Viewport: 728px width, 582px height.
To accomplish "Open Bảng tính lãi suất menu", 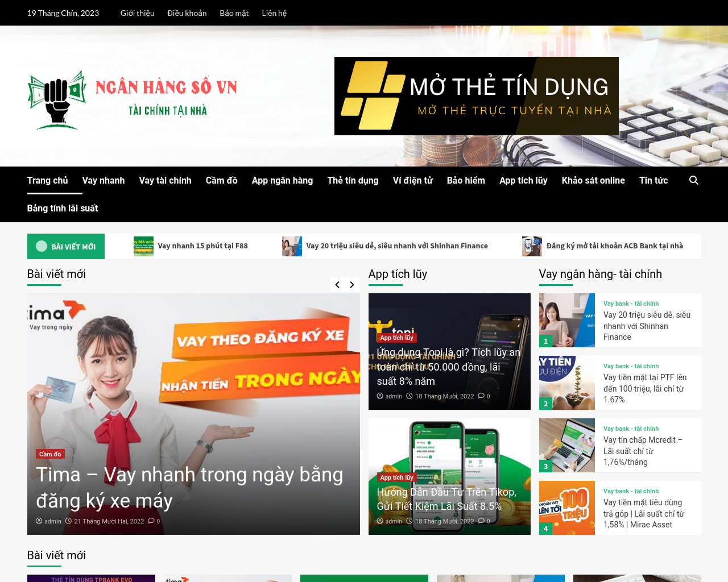I will [x=63, y=208].
